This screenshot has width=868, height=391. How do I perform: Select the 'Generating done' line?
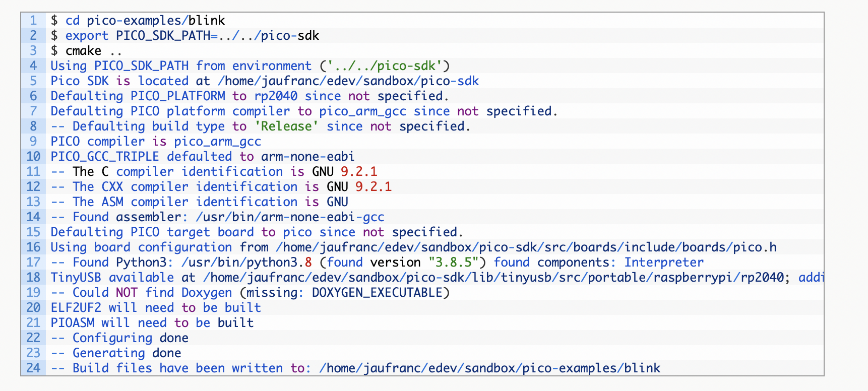coord(116,353)
